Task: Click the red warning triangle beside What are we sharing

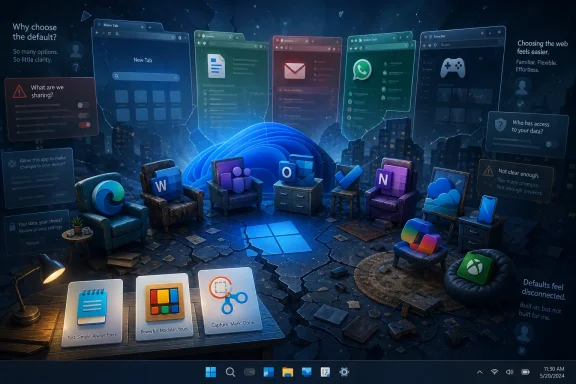Action: pyautogui.click(x=19, y=91)
